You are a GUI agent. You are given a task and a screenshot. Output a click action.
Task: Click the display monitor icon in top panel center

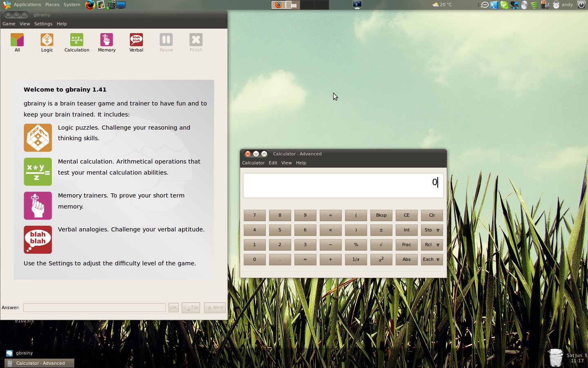pos(357,5)
